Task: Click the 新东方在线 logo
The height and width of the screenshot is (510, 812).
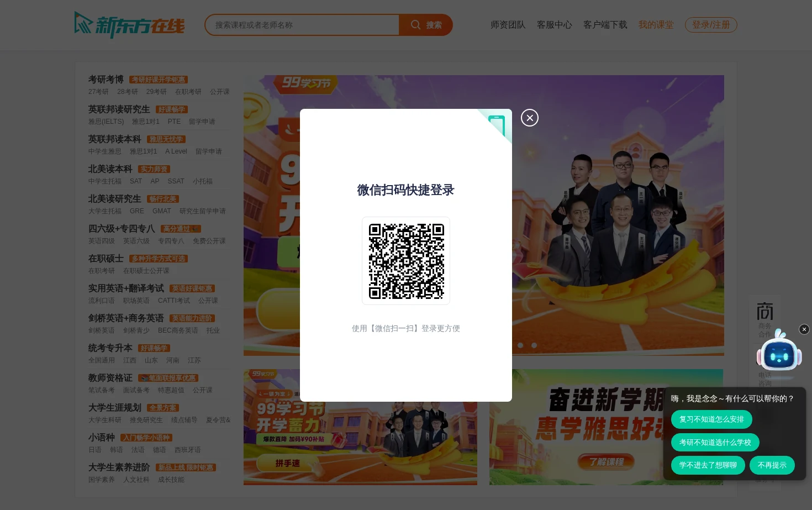Action: (x=130, y=25)
